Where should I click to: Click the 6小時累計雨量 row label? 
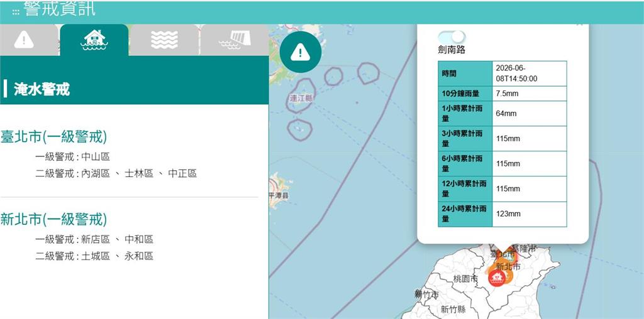pos(465,164)
